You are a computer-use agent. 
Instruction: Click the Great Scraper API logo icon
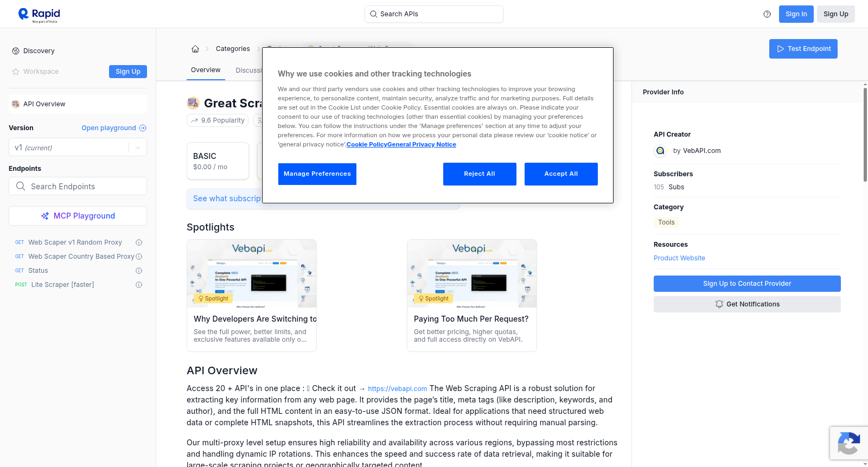pos(193,103)
